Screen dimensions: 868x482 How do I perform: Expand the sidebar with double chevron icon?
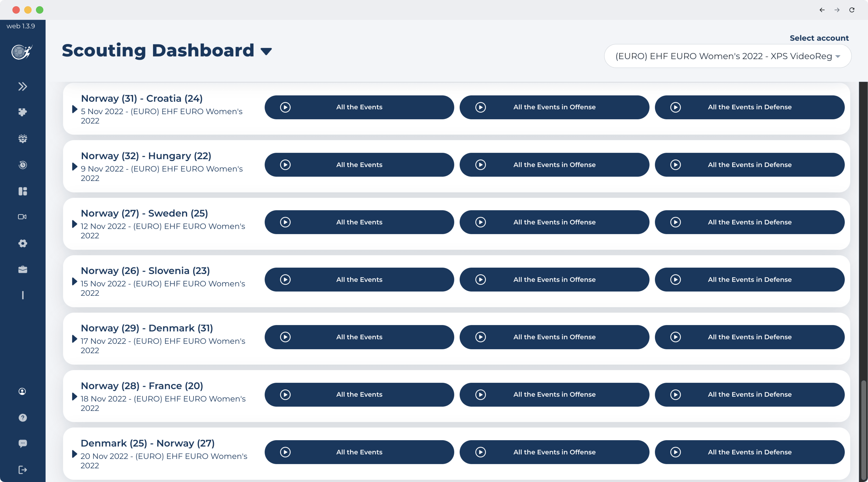point(23,86)
